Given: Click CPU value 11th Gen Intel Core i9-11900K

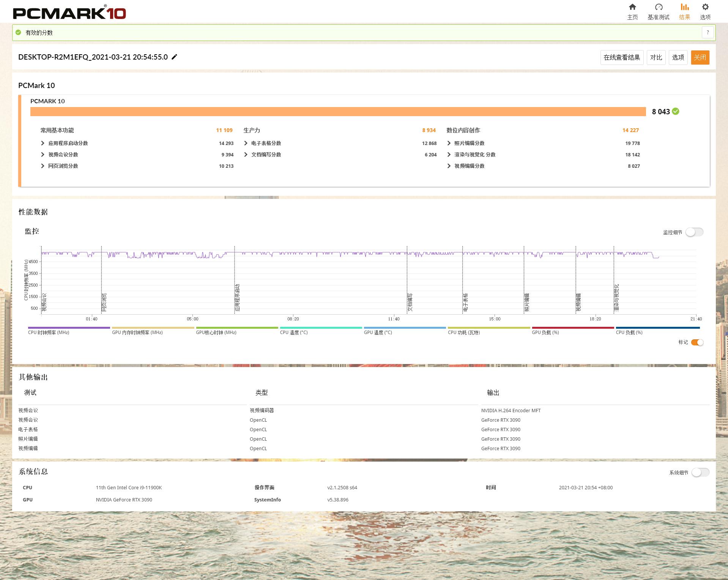Looking at the screenshot, I should [129, 487].
